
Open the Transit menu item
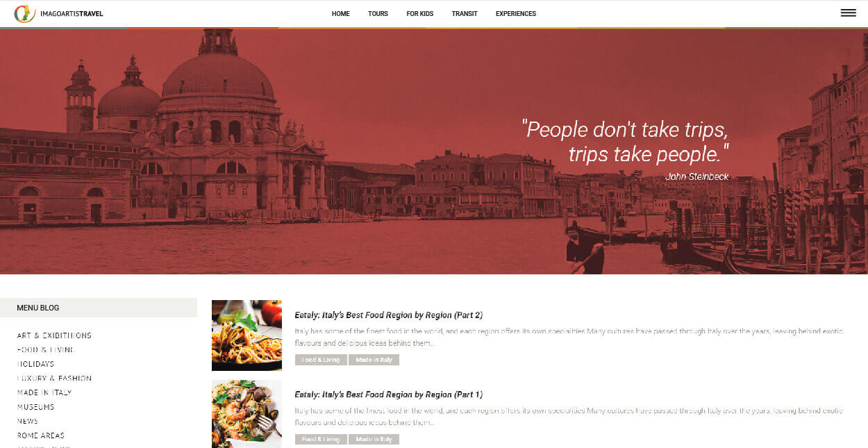point(465,14)
